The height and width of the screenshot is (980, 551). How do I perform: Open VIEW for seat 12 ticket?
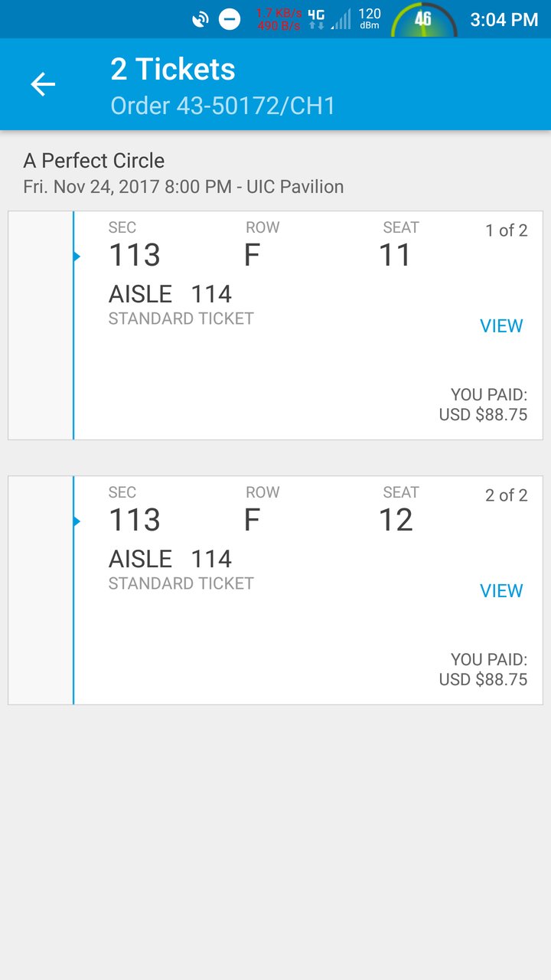click(x=501, y=591)
